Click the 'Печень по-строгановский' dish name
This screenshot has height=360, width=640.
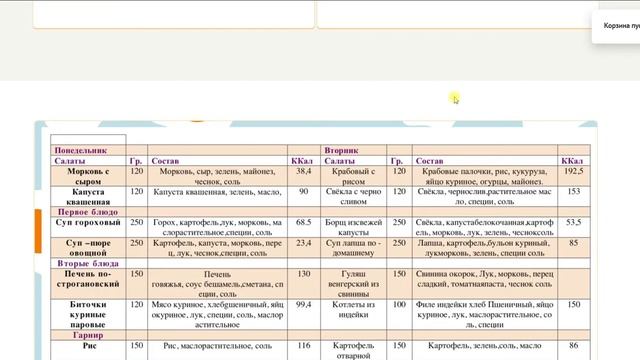[x=88, y=279]
